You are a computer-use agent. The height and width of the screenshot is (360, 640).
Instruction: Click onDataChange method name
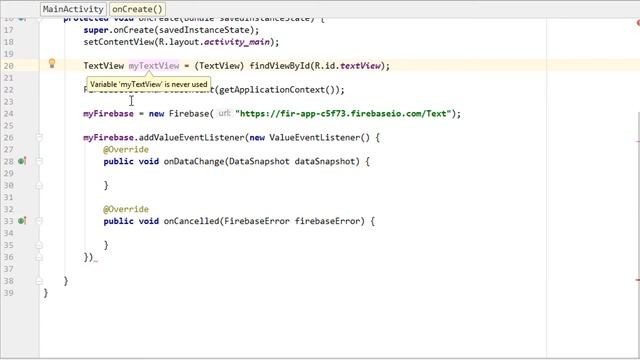point(194,161)
